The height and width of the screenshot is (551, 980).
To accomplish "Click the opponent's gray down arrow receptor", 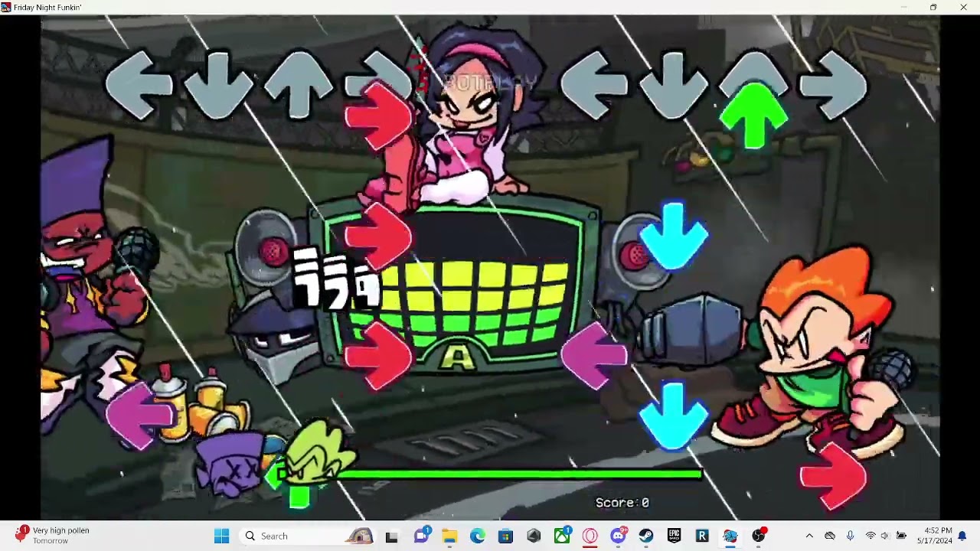I will [x=219, y=84].
